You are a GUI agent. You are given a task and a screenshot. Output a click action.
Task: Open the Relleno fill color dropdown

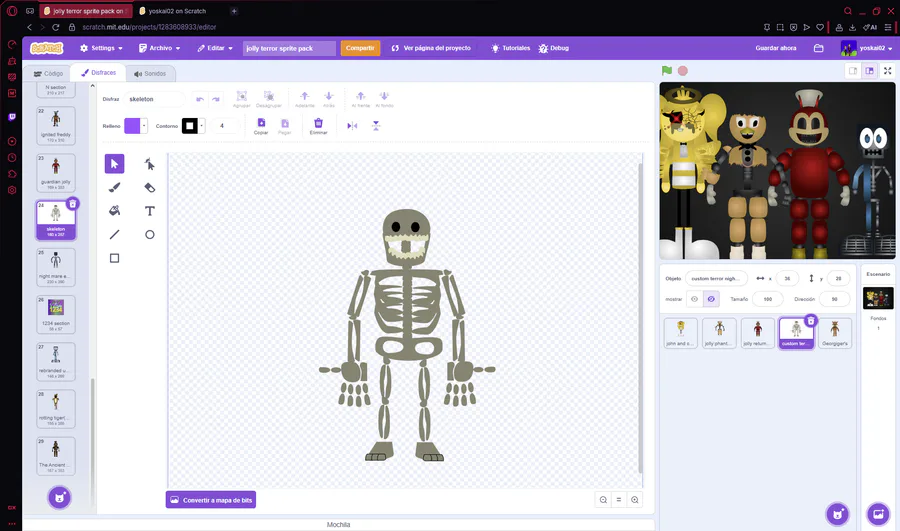tap(143, 126)
